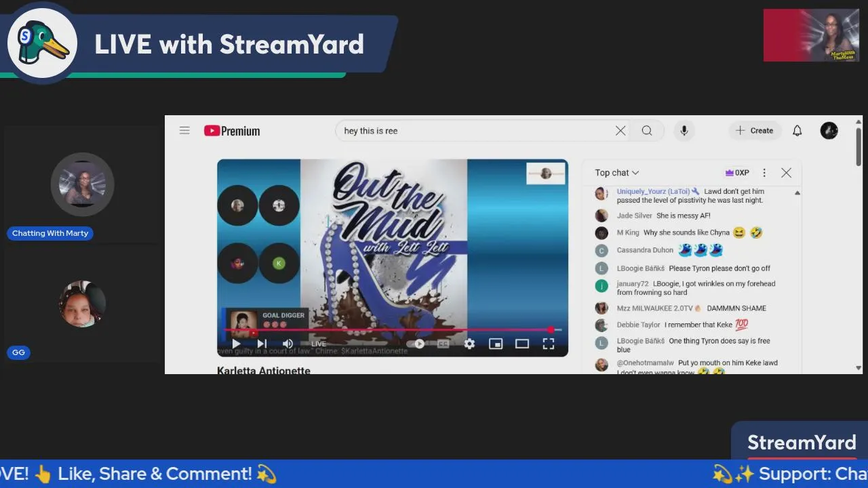Viewport: 868px width, 488px height.
Task: Click LBoogie's 'Please Tyron' chat message
Action: (719, 268)
